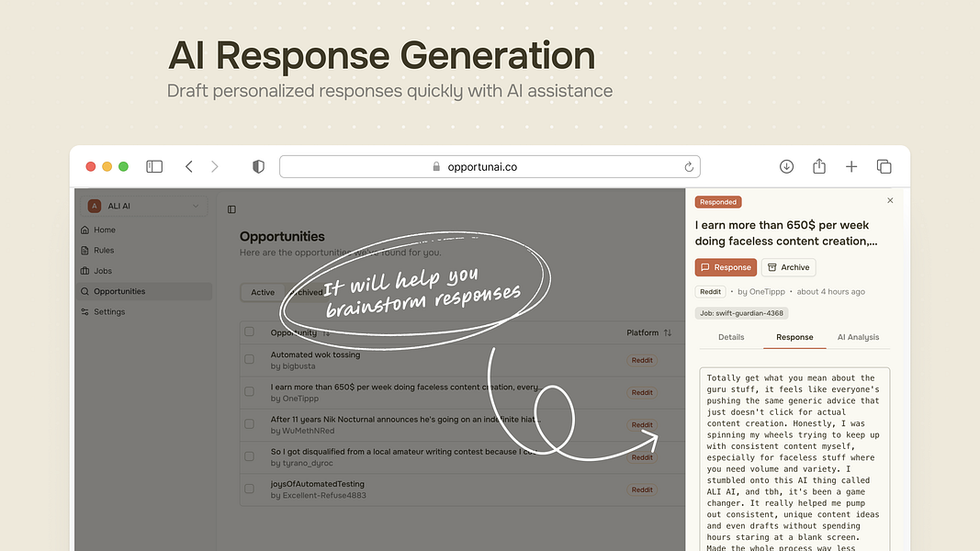Open 'After 11 years Nik Nocturnal' opportunity
The width and height of the screenshot is (980, 551).
[405, 419]
